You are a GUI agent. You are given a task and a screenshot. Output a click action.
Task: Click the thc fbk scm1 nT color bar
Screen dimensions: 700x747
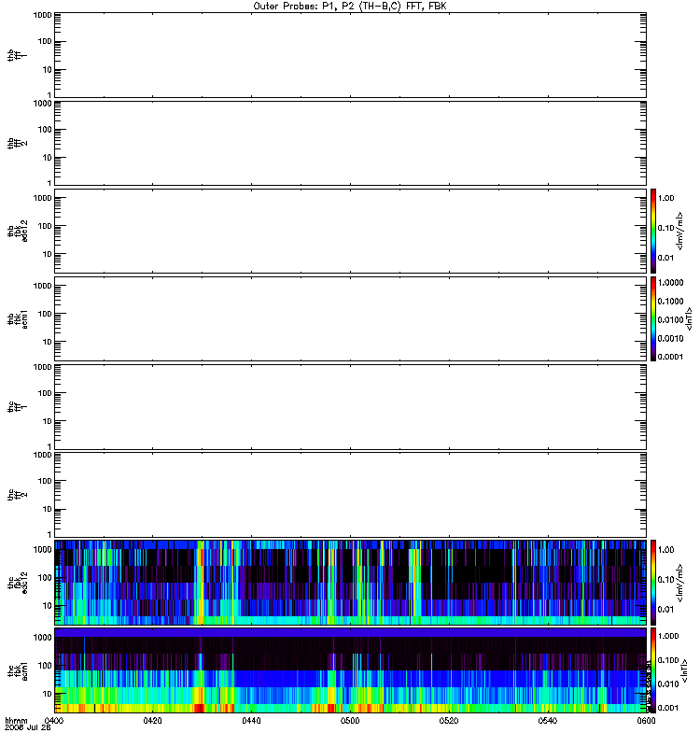(653, 670)
